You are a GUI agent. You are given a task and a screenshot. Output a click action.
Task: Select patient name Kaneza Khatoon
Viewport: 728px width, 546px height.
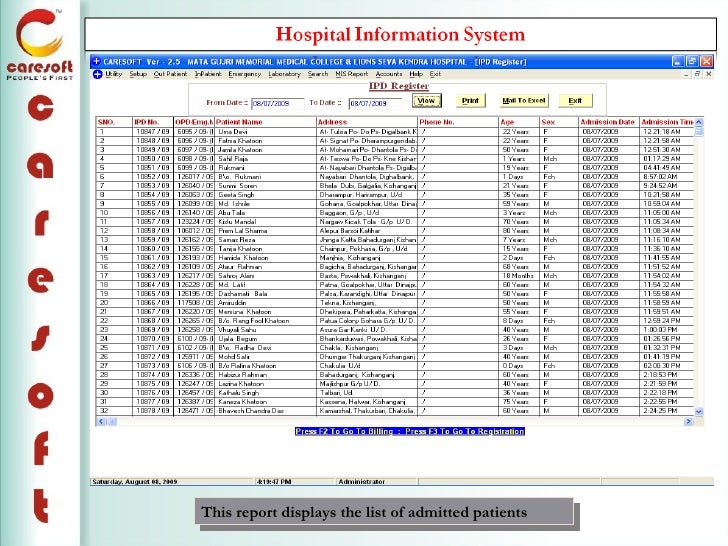pos(242,402)
